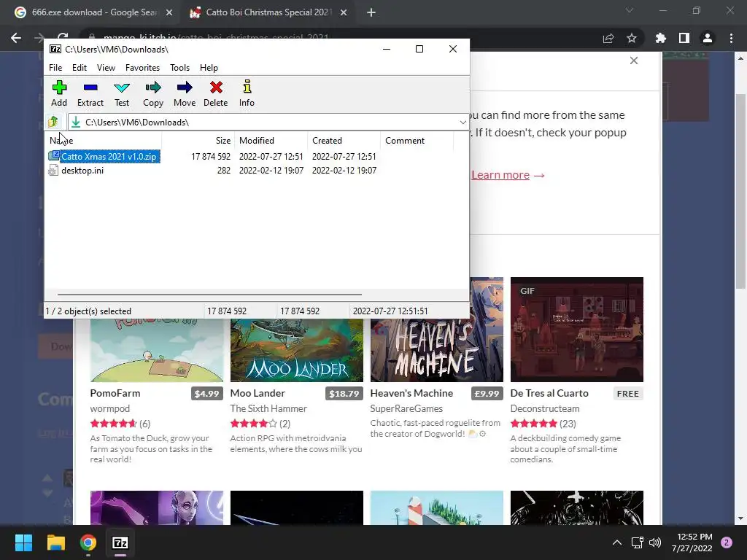The height and width of the screenshot is (560, 747).
Task: Close the Catto Boi Christmas Special tab
Action: [344, 12]
